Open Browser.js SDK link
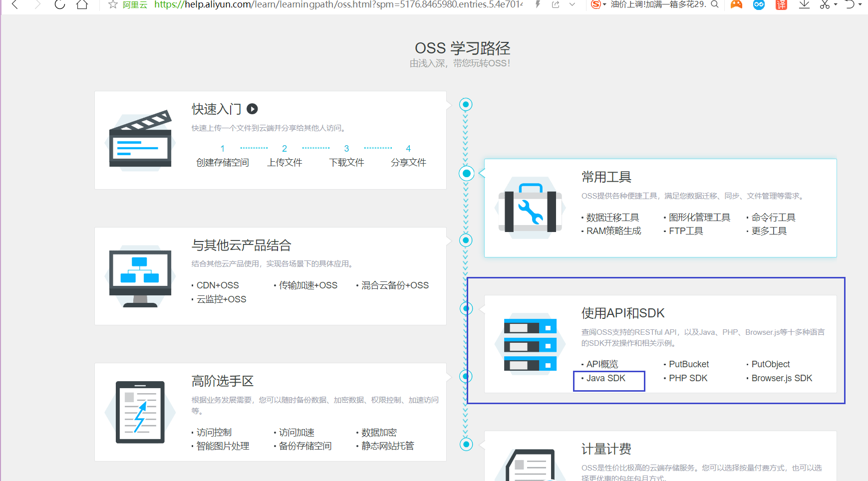Screen dimensions: 868x481 coord(782,378)
